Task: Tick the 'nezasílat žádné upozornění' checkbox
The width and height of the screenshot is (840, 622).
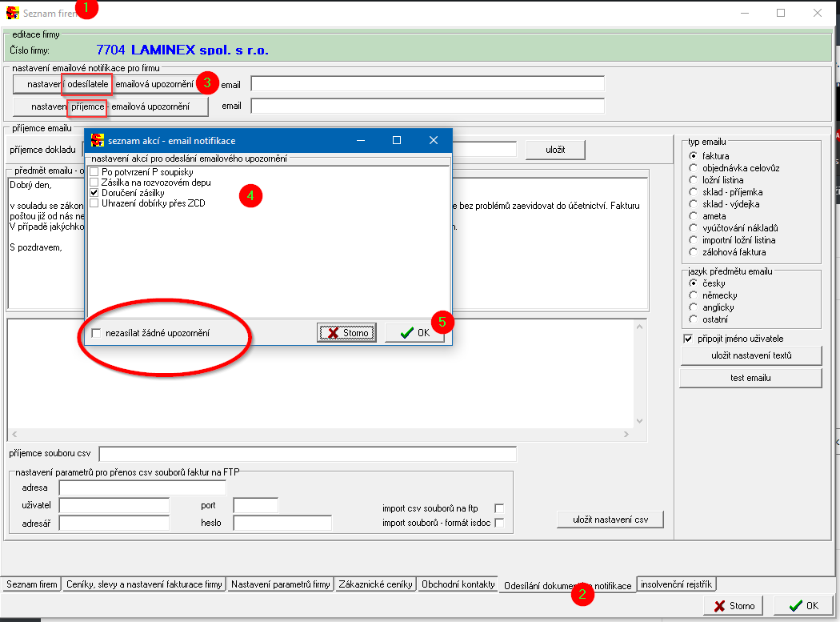Action: pos(97,333)
